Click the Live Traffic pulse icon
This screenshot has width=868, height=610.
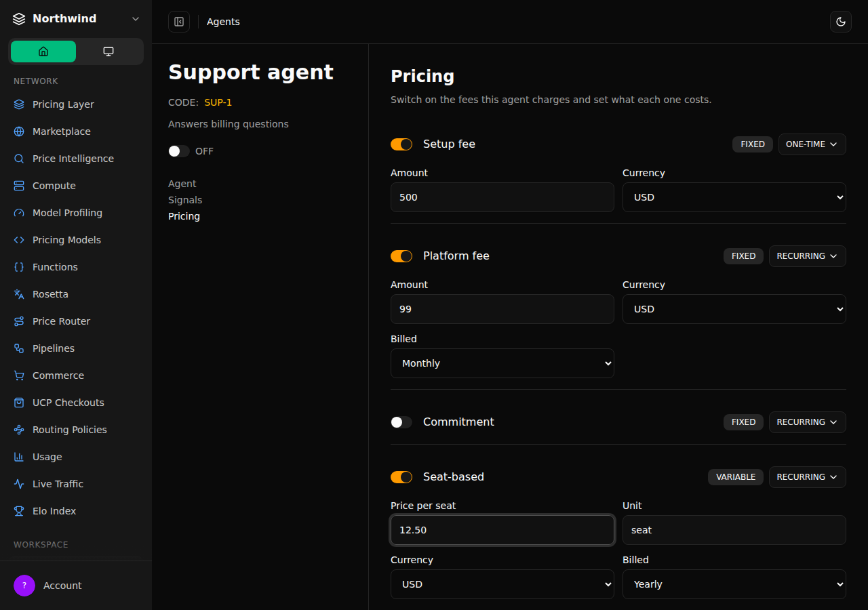coord(19,484)
